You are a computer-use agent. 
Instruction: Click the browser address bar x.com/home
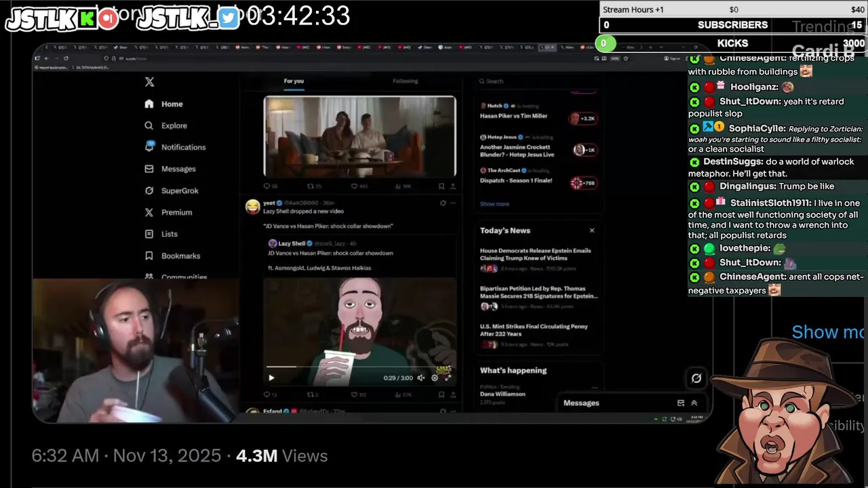click(x=135, y=59)
